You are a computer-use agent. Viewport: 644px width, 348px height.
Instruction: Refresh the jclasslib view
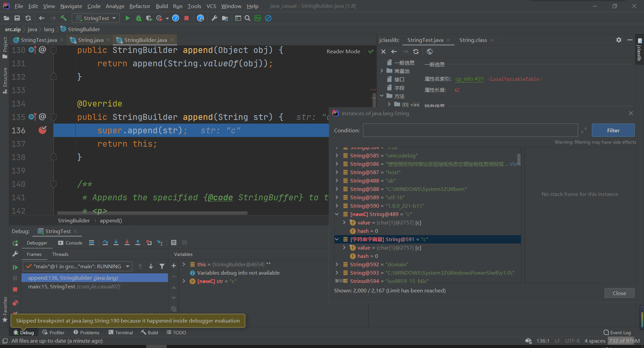(x=416, y=52)
